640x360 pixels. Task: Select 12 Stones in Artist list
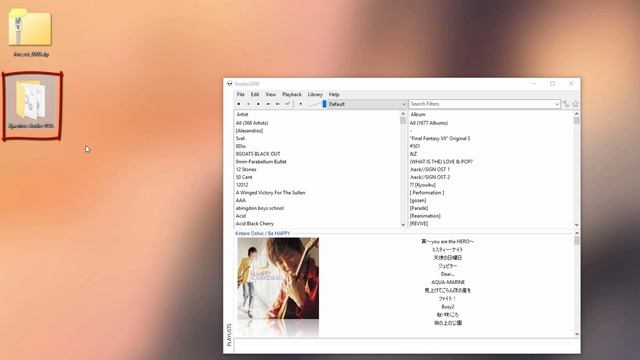tap(246, 169)
